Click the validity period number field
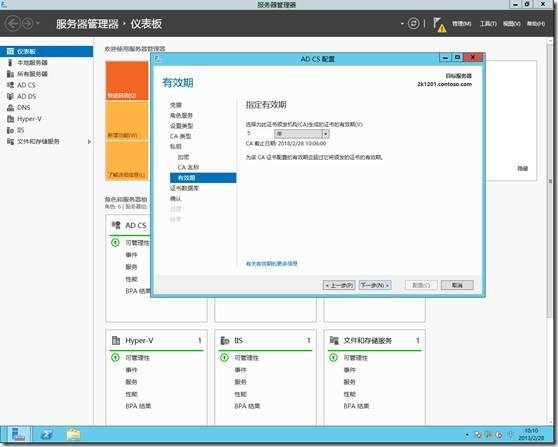Screen dimensions: 558x447 click(x=259, y=134)
